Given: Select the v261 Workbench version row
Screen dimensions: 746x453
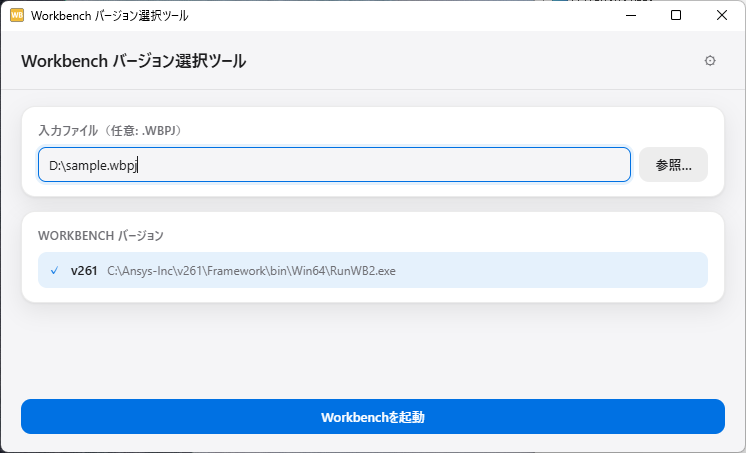Looking at the screenshot, I should 373,270.
